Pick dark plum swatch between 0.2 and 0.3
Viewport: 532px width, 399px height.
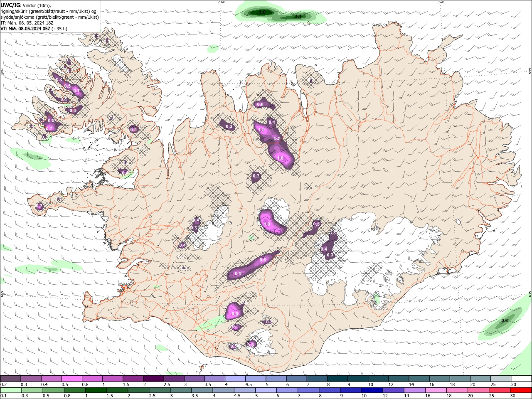[10, 379]
